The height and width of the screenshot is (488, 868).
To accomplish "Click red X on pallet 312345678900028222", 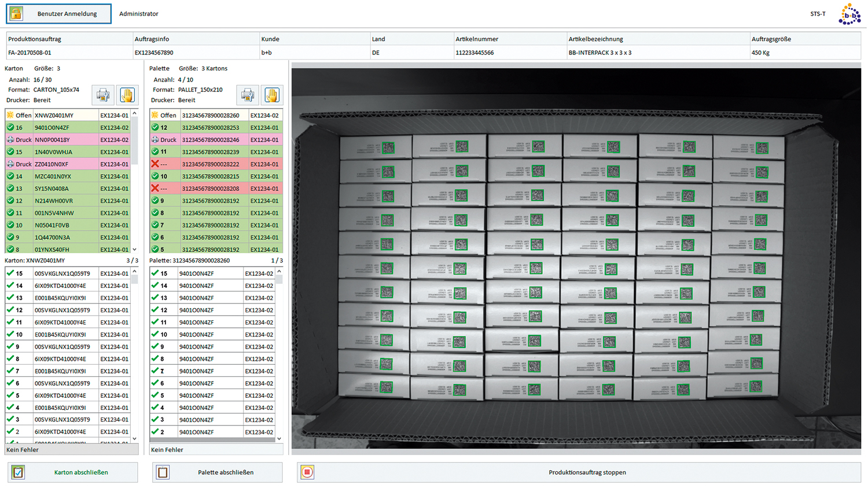I will point(155,164).
